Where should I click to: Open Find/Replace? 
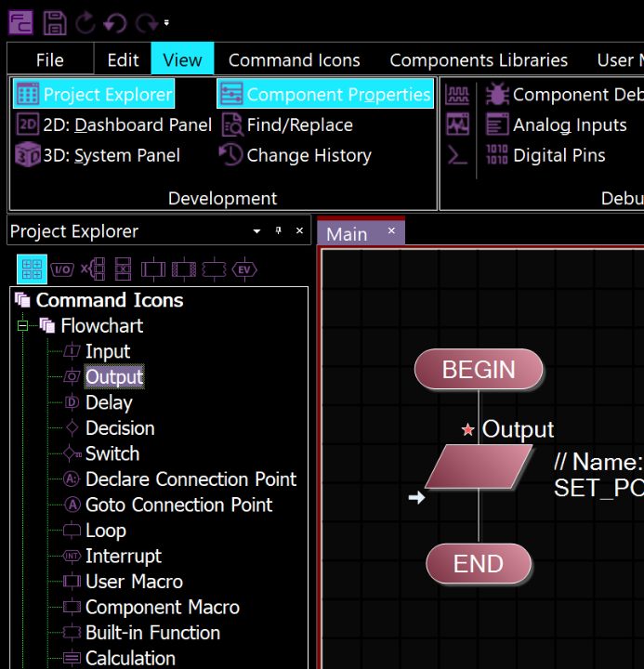(x=287, y=125)
